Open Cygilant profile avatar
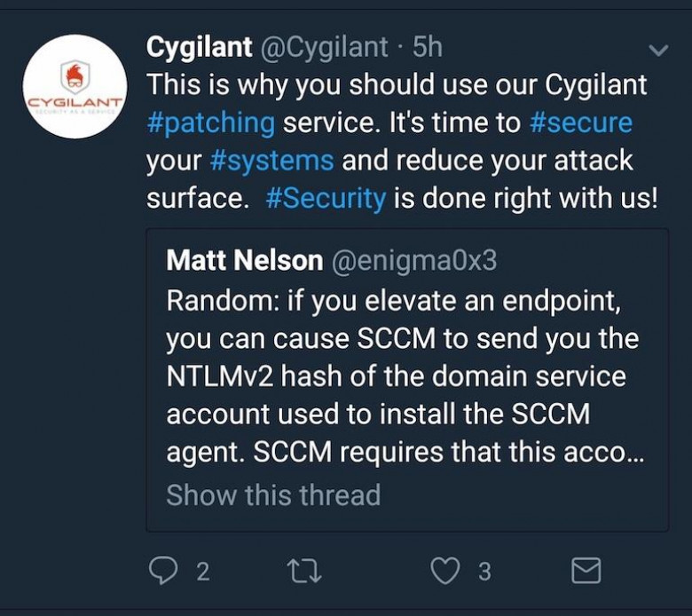 75,87
